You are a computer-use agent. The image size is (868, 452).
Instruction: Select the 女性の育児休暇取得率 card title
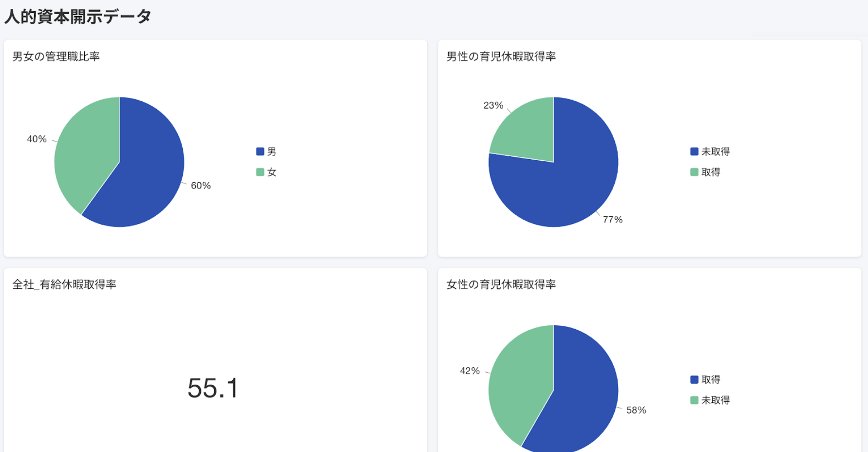point(501,284)
